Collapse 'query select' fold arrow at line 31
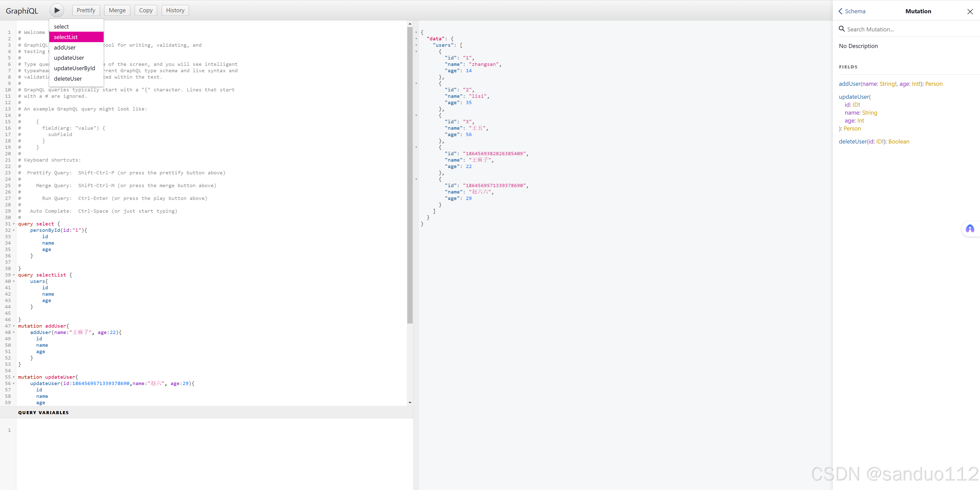This screenshot has height=490, width=980. pos(14,224)
